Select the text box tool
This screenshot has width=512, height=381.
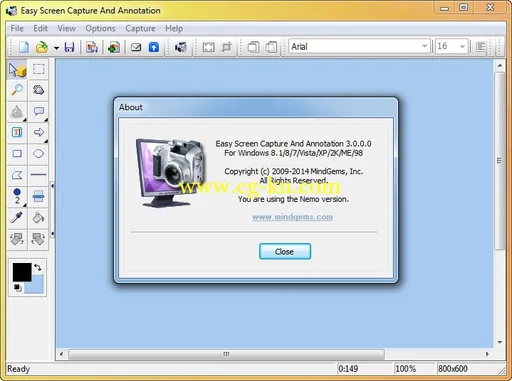click(x=17, y=133)
